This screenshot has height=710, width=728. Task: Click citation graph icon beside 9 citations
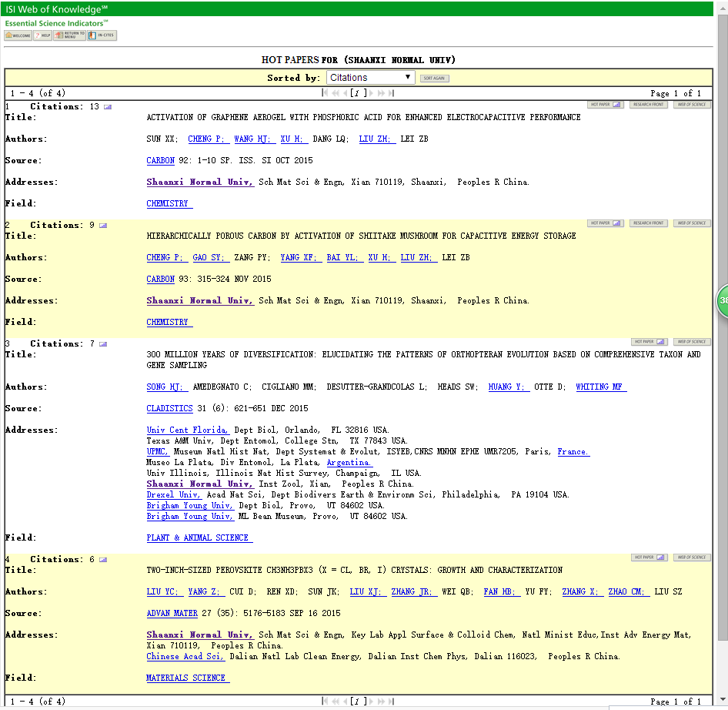point(103,226)
